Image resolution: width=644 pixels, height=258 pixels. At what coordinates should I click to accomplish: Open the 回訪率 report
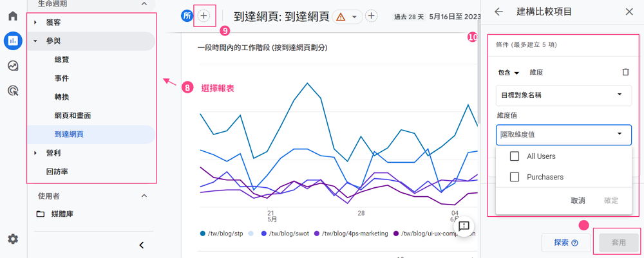coord(57,171)
